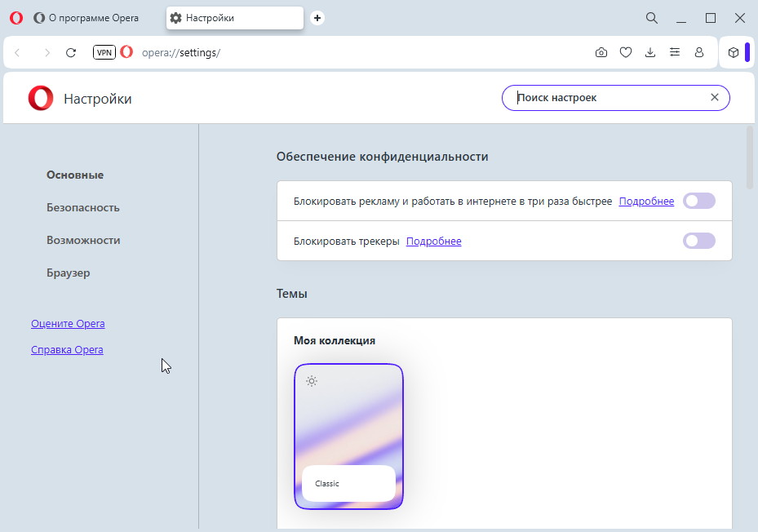Open a new tab with plus button

point(317,18)
